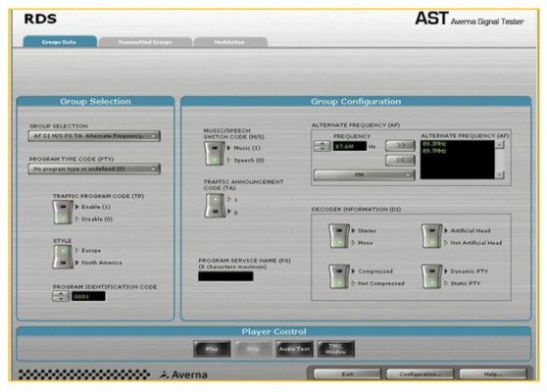Open the Group Selection dropdown

pos(94,136)
